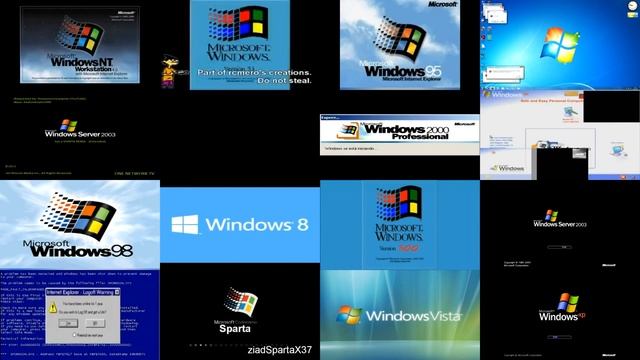Click the 'Espere...' title bar of Windows 2000 window

pyautogui.click(x=400, y=118)
